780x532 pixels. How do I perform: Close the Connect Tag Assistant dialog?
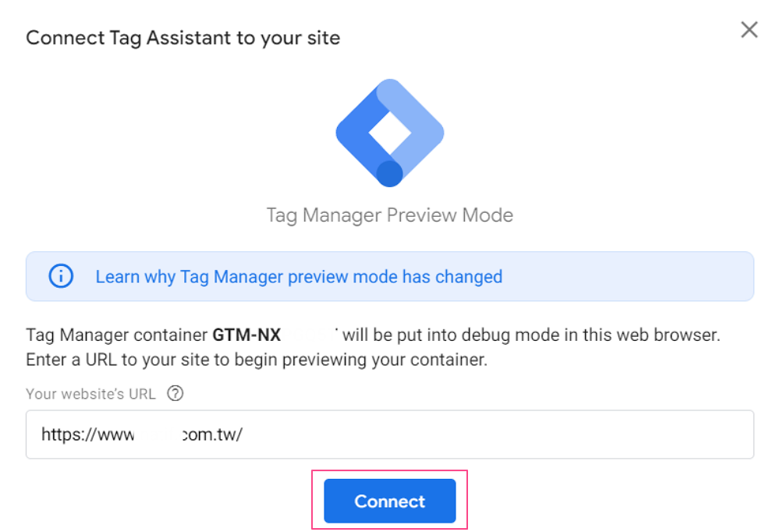click(749, 30)
